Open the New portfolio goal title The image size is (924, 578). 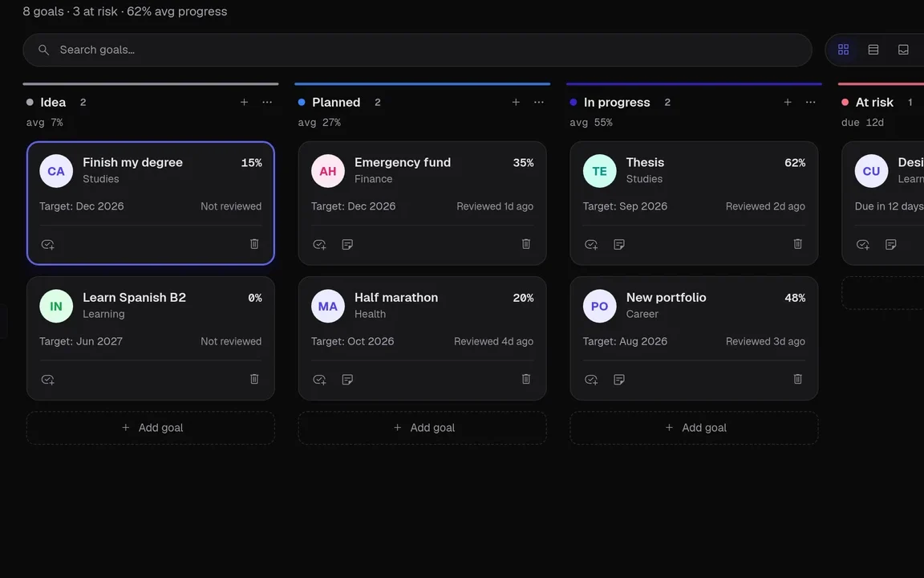coord(666,297)
